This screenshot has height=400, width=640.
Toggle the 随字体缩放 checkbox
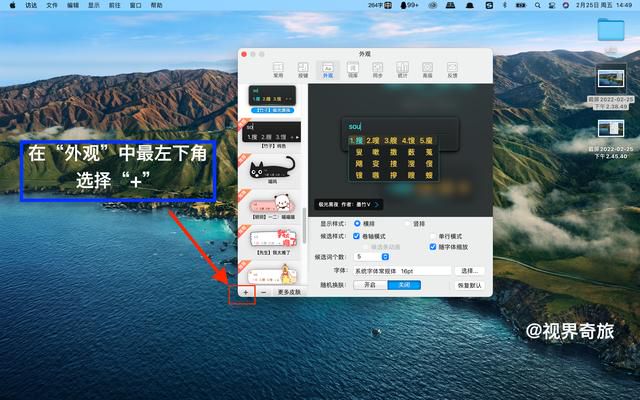[433, 247]
